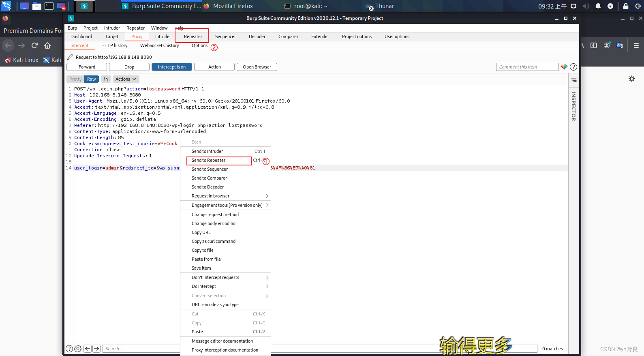Click the Comment this item field
Image resolution: width=644 pixels, height=356 pixels.
tap(527, 67)
